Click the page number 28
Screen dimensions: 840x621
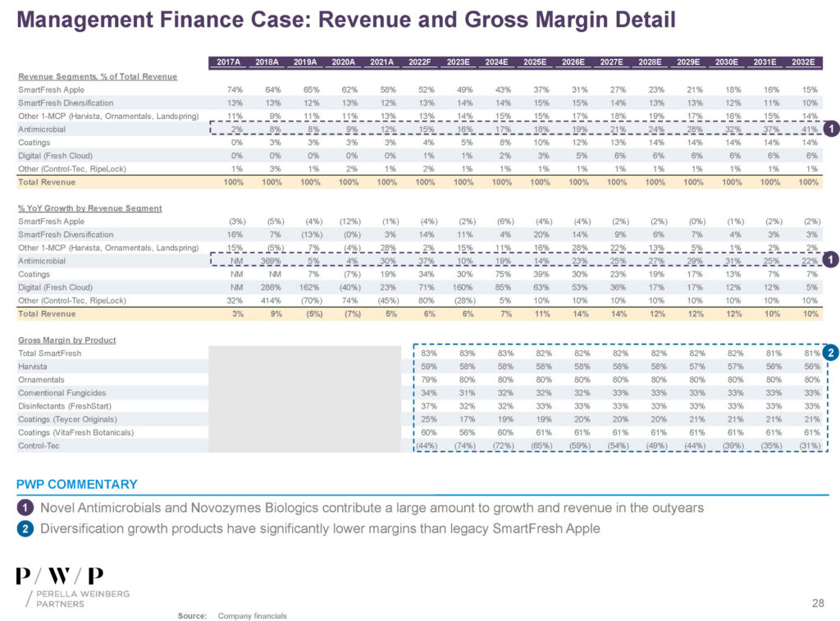tap(818, 603)
